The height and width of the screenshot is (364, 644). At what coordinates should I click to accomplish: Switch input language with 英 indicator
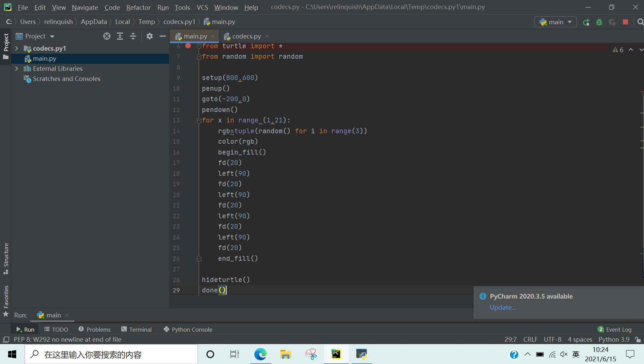576,354
